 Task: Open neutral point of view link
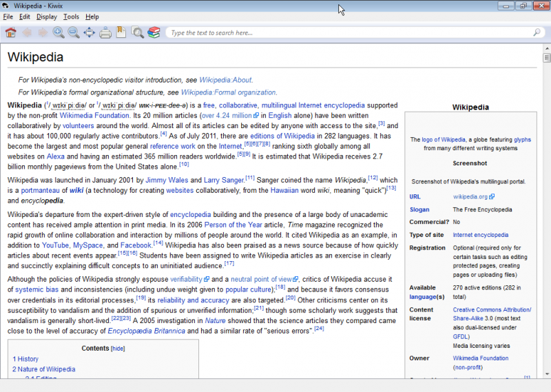(x=261, y=279)
